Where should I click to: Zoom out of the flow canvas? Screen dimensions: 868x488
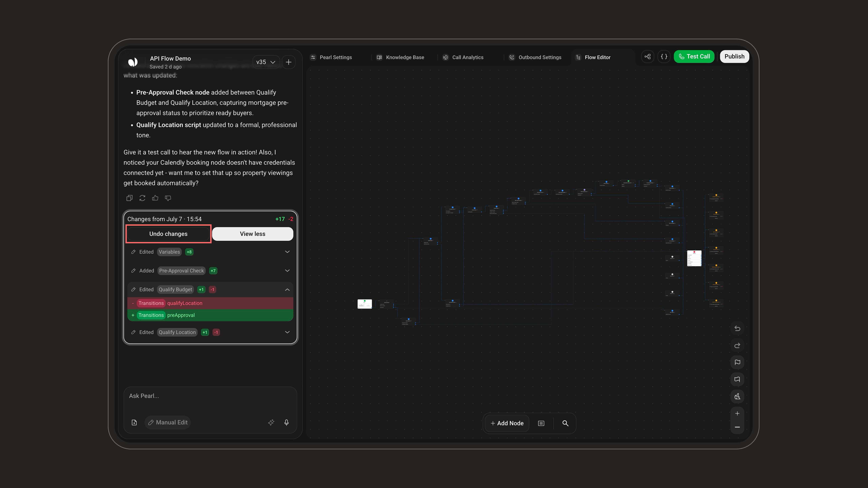pos(737,427)
